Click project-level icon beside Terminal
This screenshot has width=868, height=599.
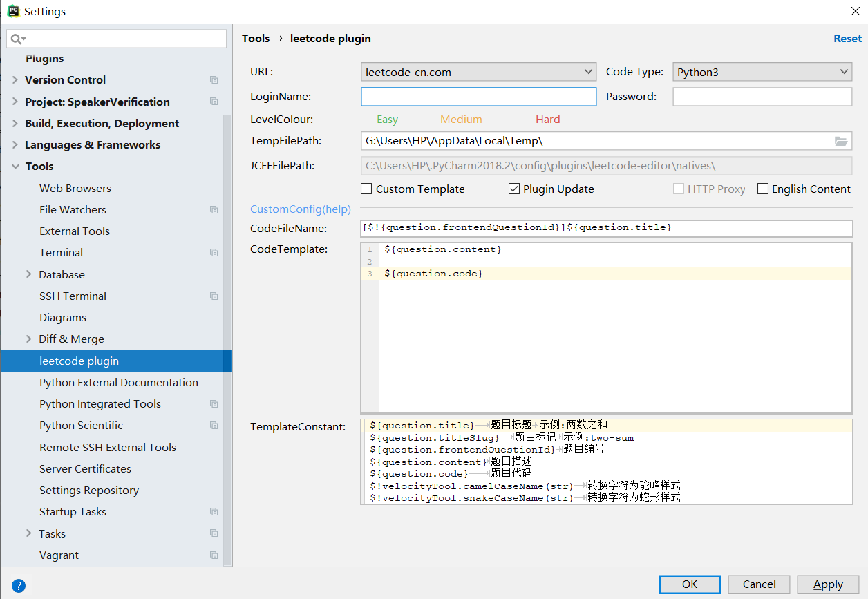[x=214, y=253]
